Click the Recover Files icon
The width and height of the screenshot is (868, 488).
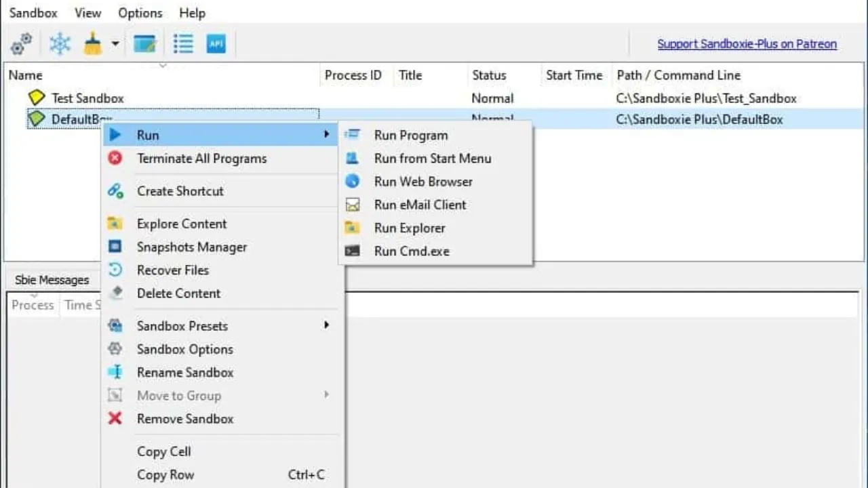tap(115, 270)
